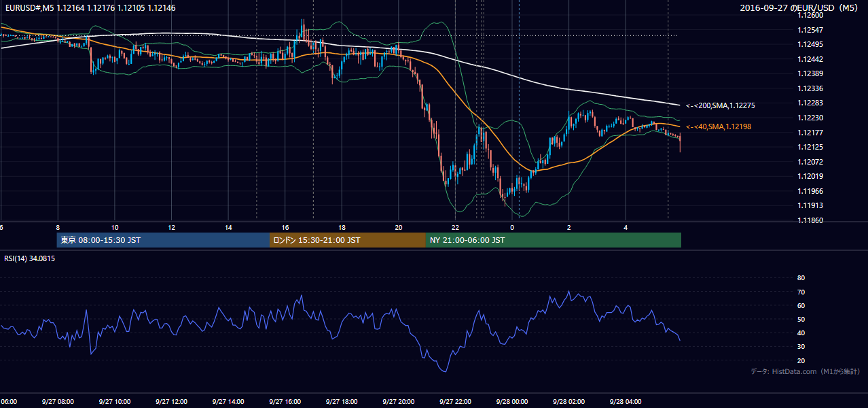
Task: Click the RSI scale value 60
Action: 801,305
